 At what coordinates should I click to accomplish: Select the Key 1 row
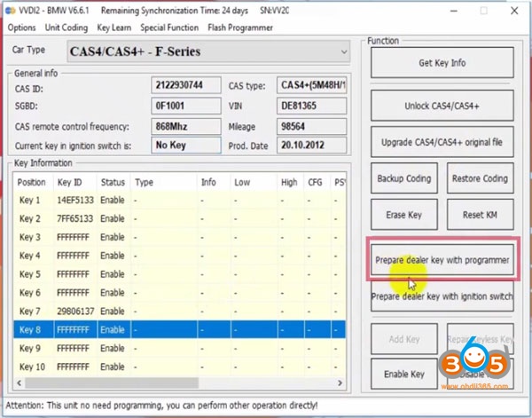(179, 200)
